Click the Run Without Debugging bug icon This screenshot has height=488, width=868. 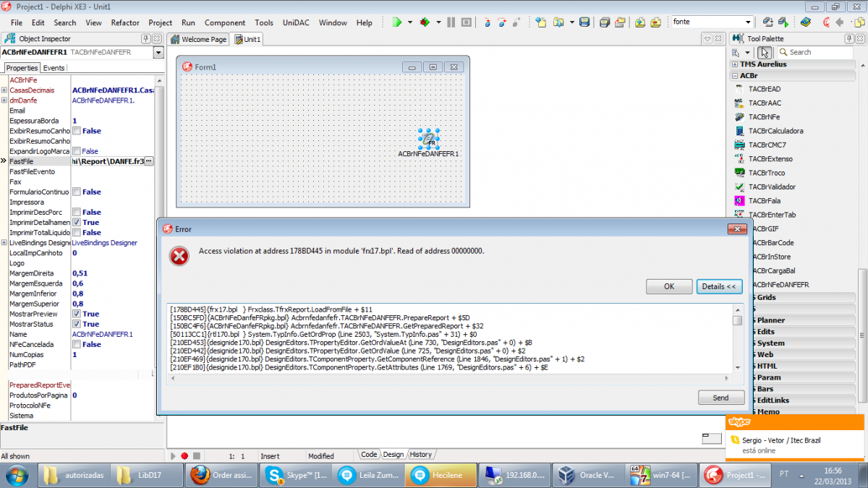point(425,22)
